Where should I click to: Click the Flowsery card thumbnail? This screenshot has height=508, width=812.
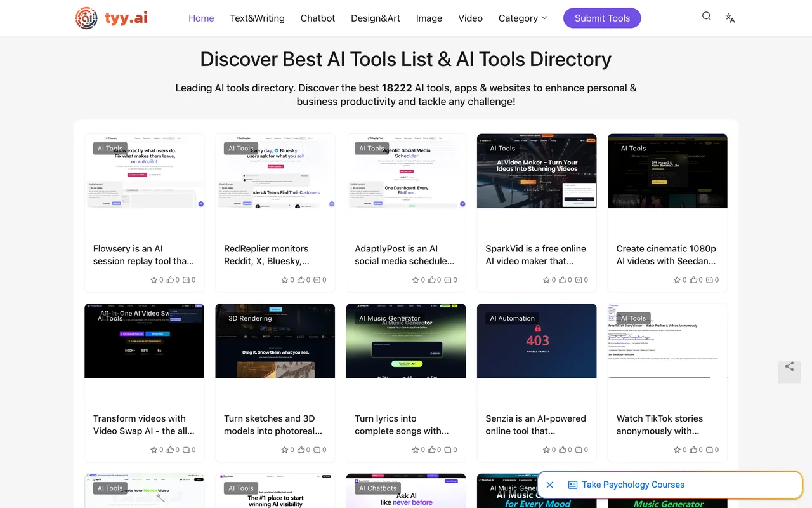[144, 171]
